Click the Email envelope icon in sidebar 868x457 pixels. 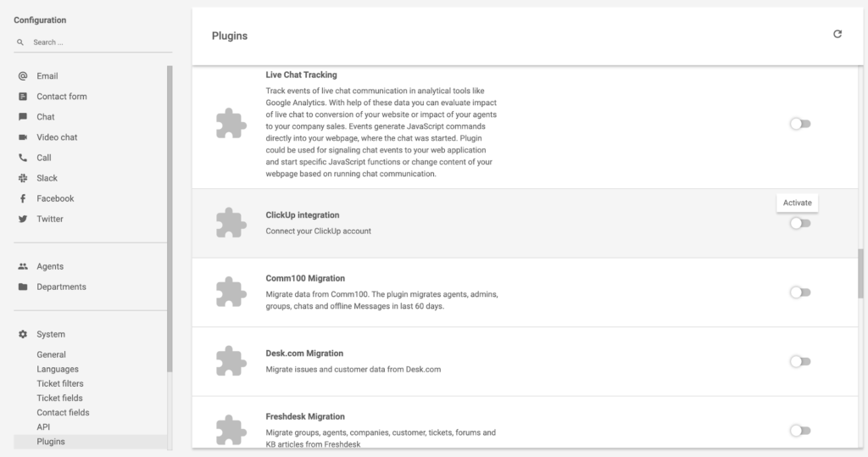[23, 76]
